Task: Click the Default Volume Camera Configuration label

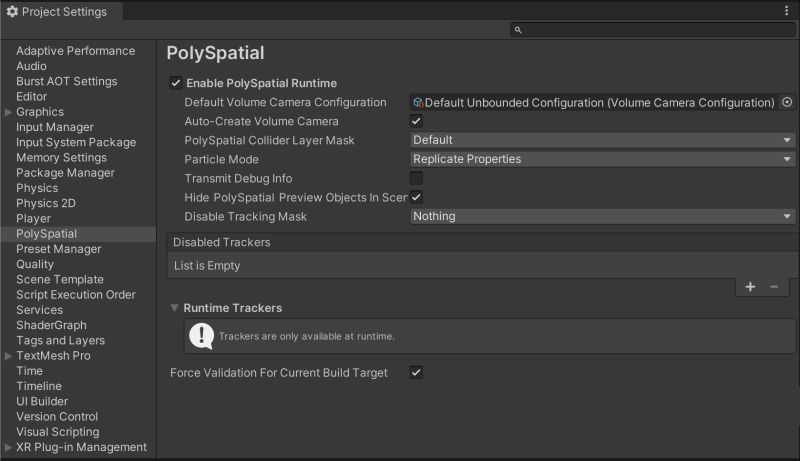Action: [285, 103]
